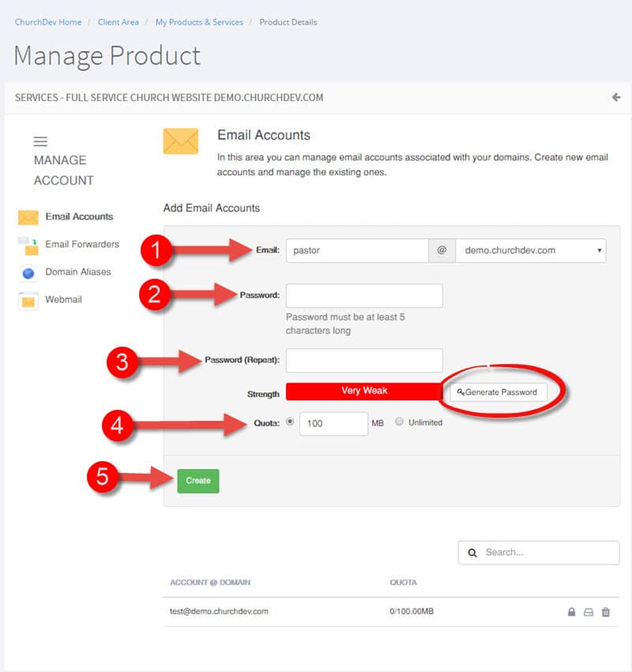Click the mailbox quota icon in test account row

(x=589, y=612)
